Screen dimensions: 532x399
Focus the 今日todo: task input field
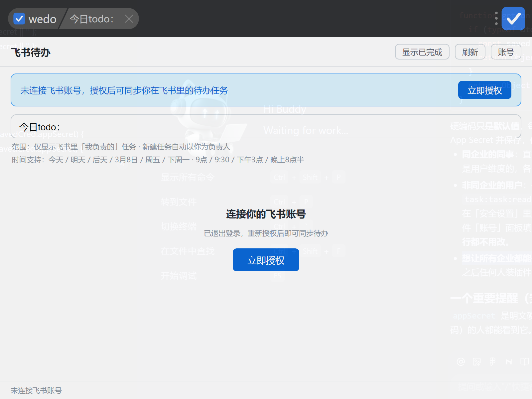click(266, 126)
